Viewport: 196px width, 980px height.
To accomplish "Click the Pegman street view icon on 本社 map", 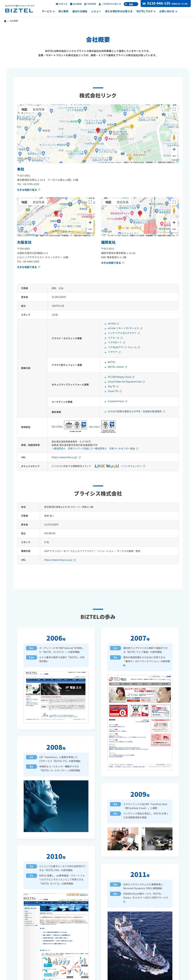I will [x=174, y=138].
